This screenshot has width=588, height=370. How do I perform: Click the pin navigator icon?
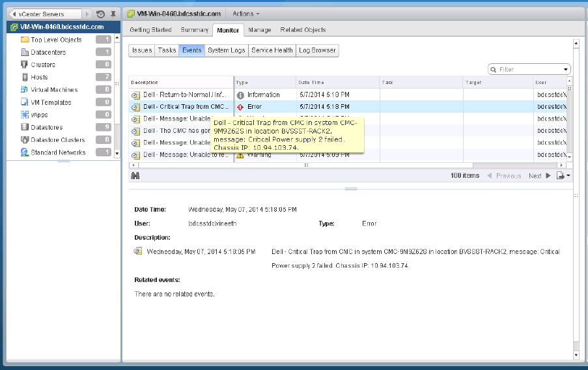pos(113,14)
